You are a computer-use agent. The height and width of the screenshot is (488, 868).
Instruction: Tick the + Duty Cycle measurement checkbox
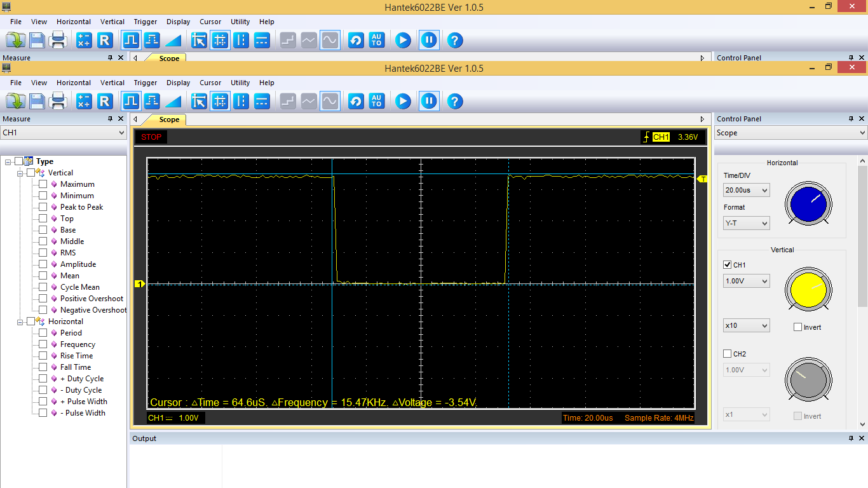tap(43, 379)
